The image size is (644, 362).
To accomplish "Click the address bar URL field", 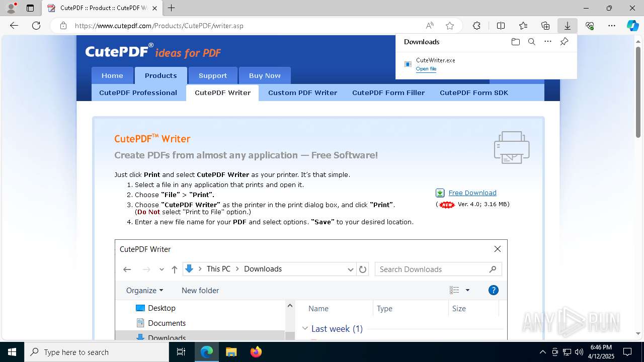I will [x=247, y=26].
